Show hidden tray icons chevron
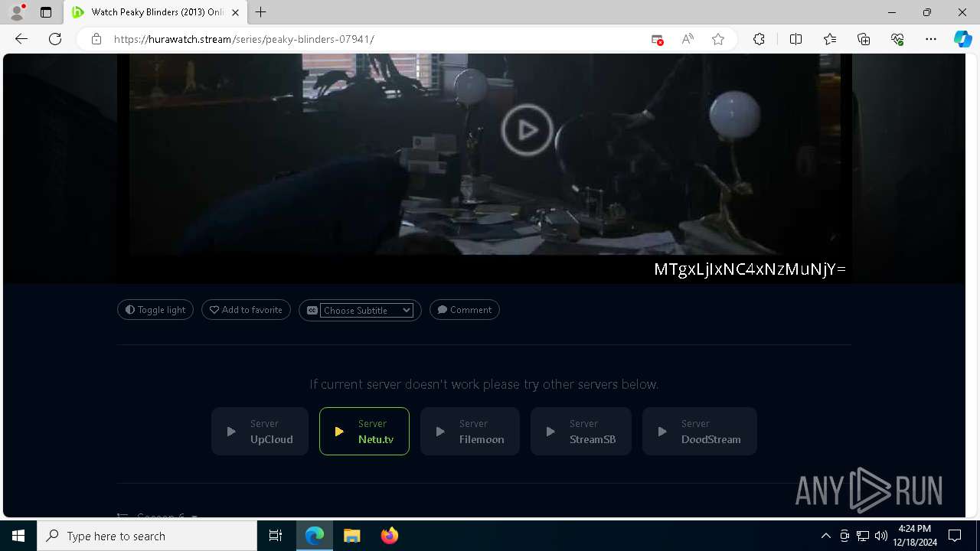Screen dimensions: 980x551 (x=825, y=536)
